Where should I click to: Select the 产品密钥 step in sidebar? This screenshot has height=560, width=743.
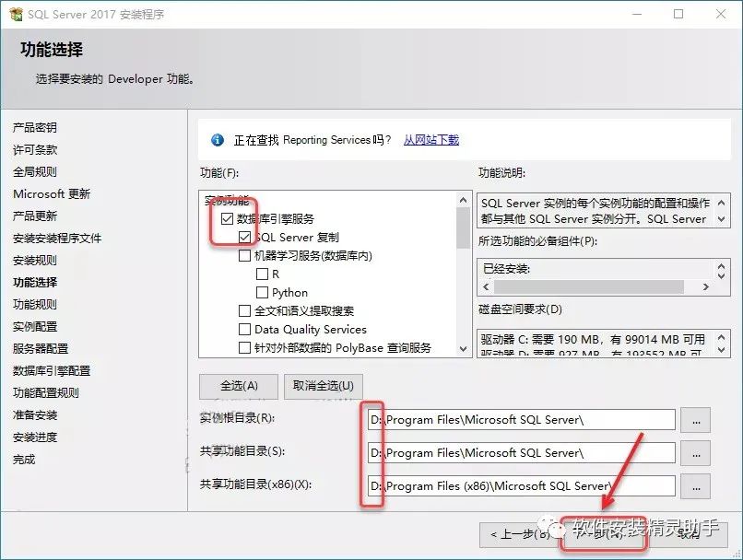pyautogui.click(x=35, y=127)
